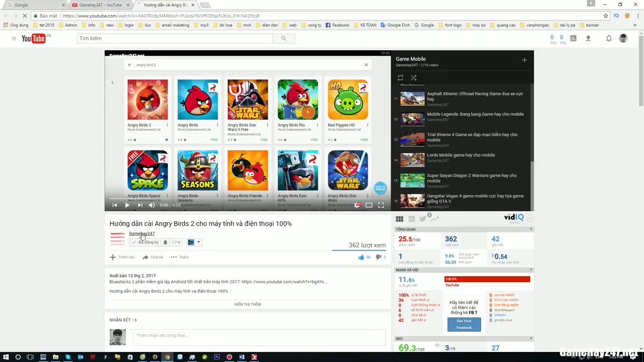644x362 pixels.
Task: Collapse the vidIQ panel chevron
Action: coord(530,218)
